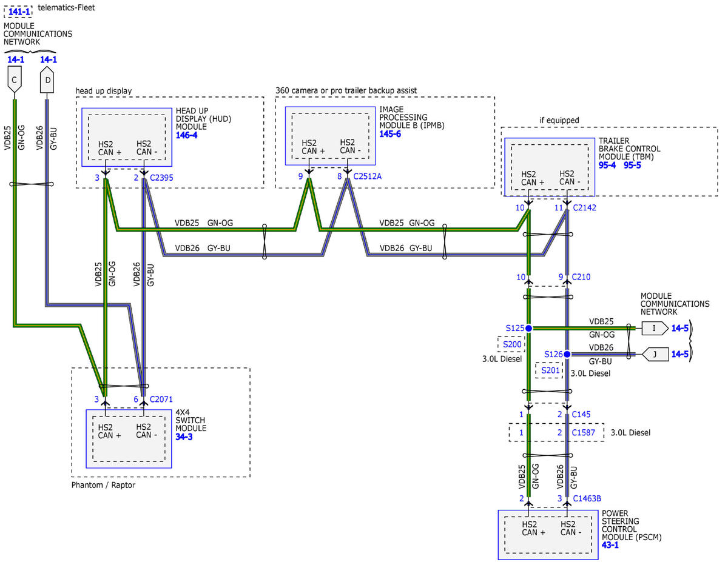
Task: Select connector label C2395
Action: (163, 178)
